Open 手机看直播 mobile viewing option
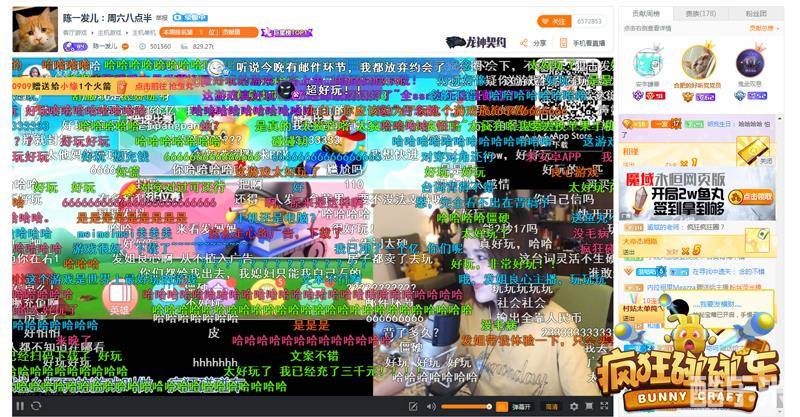 point(581,43)
